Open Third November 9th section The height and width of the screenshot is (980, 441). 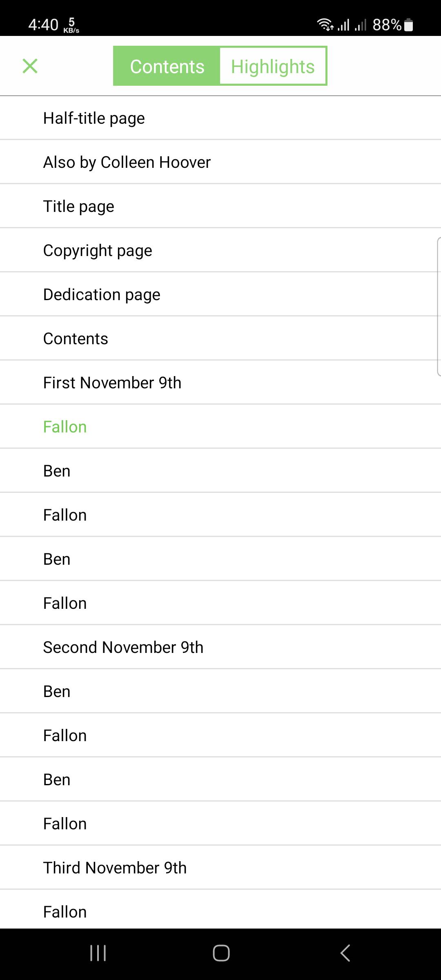(220, 868)
